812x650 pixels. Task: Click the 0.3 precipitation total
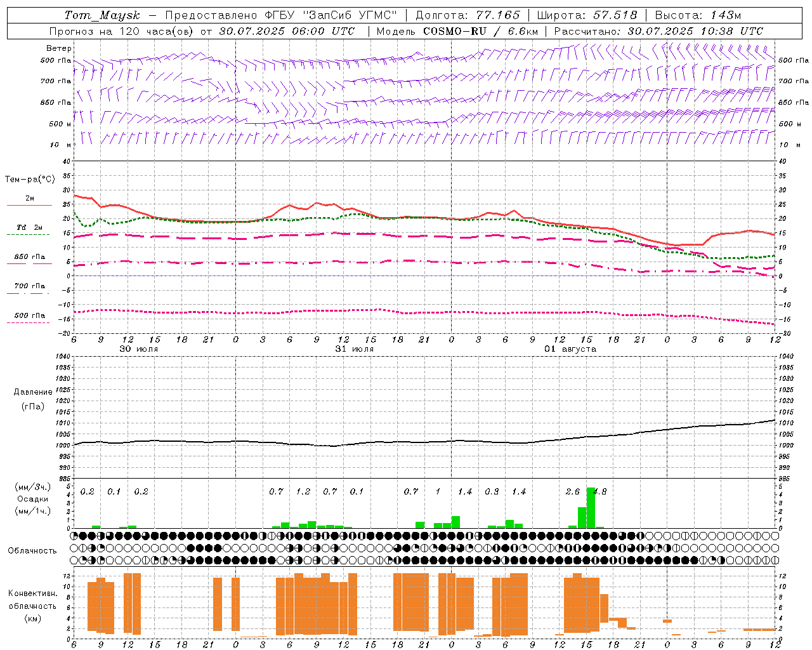492,492
